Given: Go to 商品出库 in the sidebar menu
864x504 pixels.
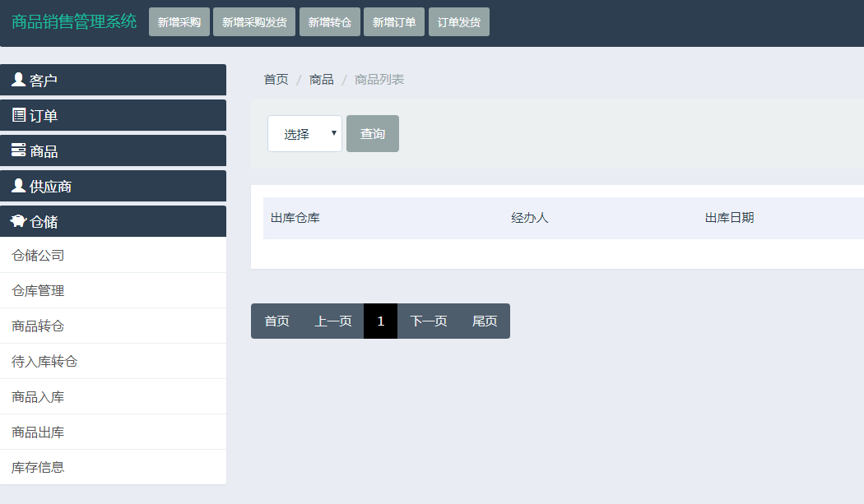Looking at the screenshot, I should click(x=38, y=432).
